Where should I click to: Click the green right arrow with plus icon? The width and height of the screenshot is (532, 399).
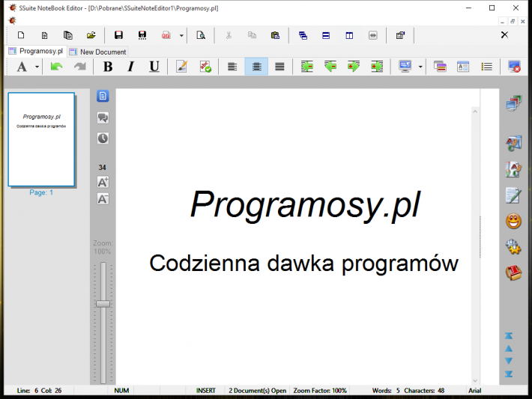point(354,67)
